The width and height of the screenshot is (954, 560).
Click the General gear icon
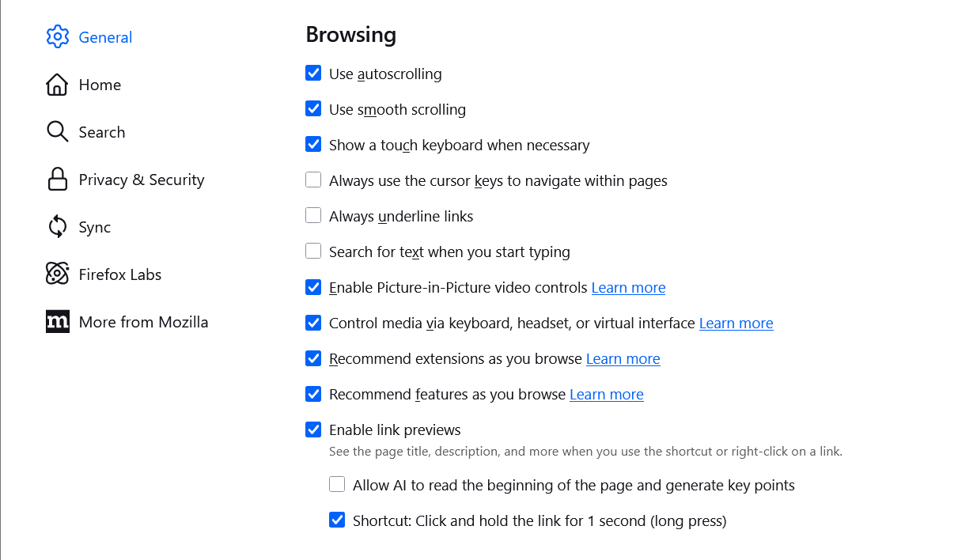[x=58, y=37]
